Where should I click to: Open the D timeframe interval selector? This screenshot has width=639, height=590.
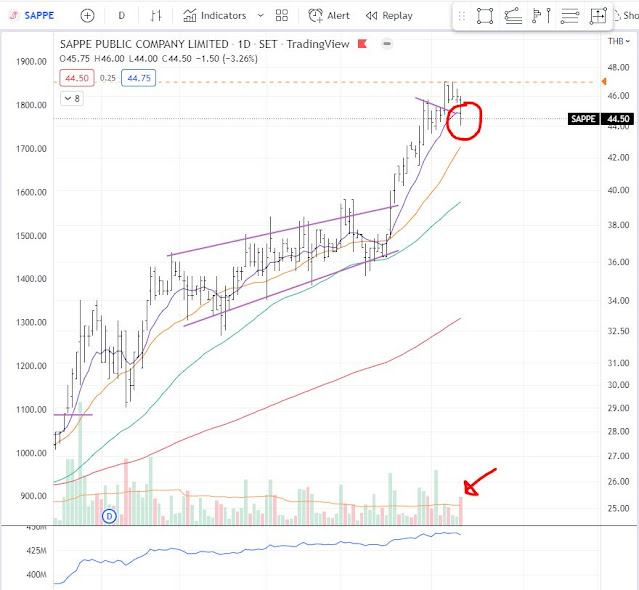[121, 15]
